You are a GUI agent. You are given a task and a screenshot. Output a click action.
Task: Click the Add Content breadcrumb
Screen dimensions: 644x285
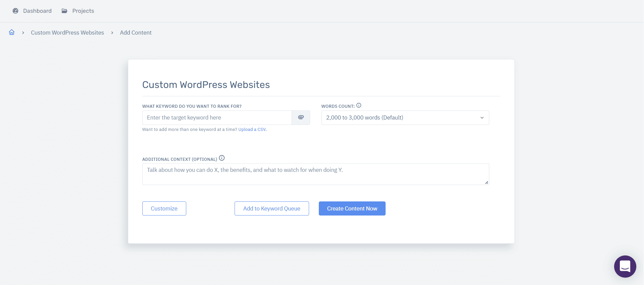click(136, 33)
